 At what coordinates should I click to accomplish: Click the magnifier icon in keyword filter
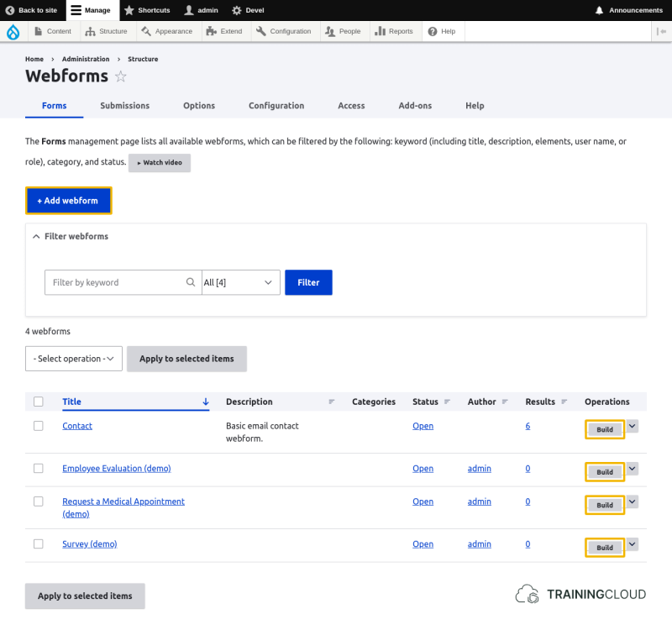tap(191, 282)
